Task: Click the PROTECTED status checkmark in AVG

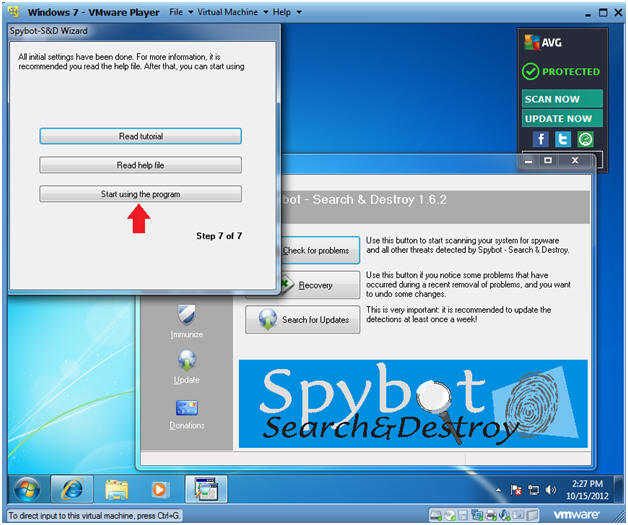Action: point(530,72)
